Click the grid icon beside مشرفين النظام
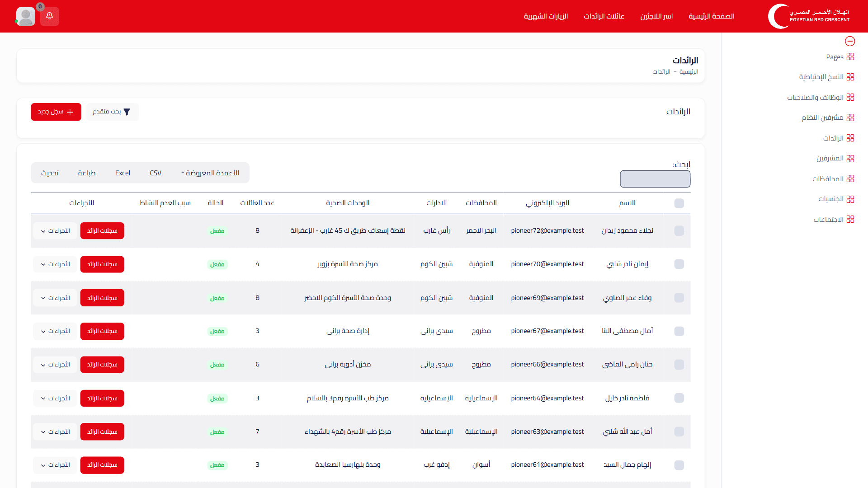The image size is (868, 488). pyautogui.click(x=850, y=117)
